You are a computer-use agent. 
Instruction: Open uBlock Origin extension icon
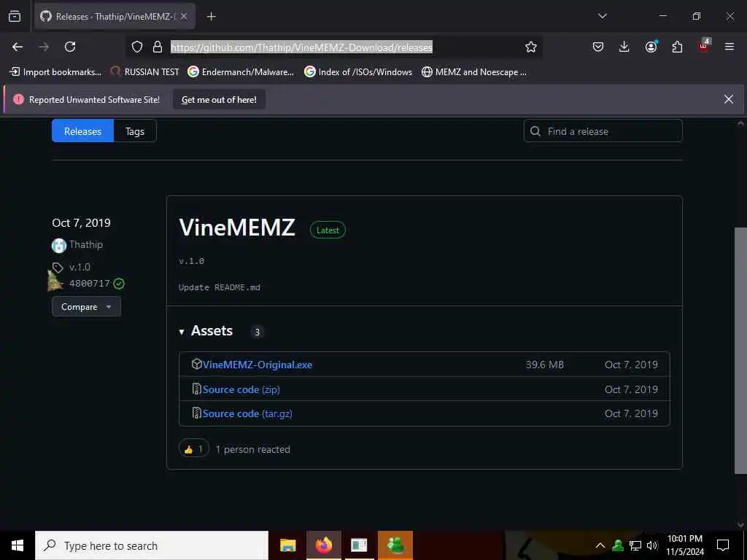pos(704,46)
